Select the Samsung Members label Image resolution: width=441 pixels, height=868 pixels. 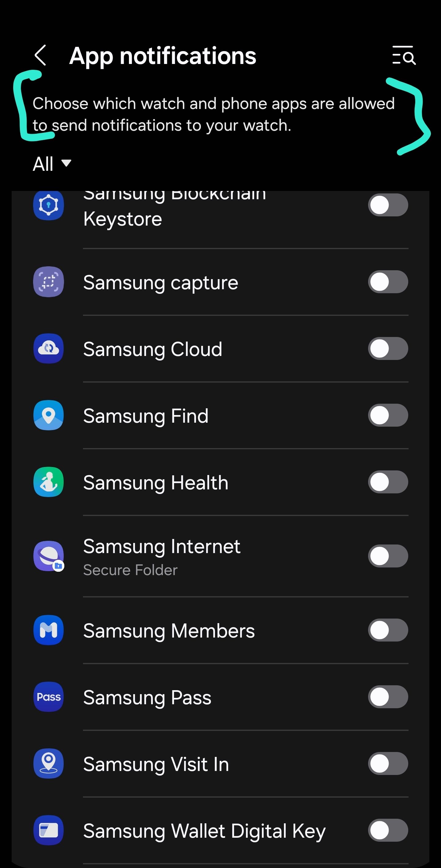pos(168,631)
